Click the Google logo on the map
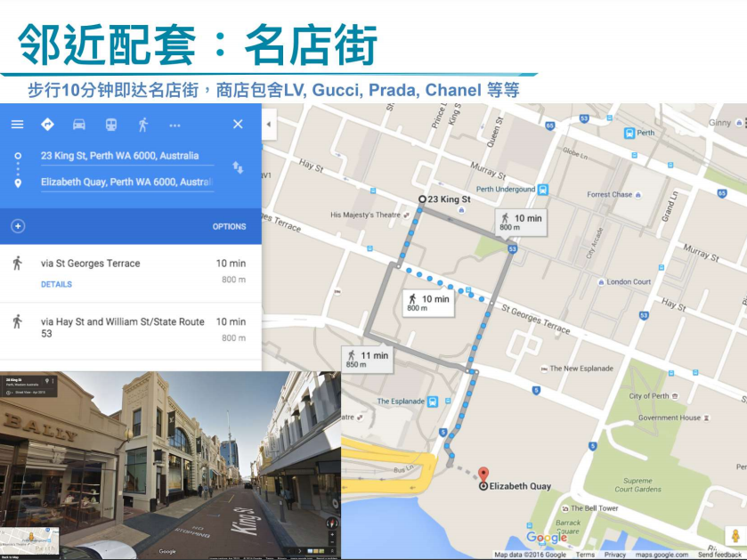The width and height of the screenshot is (747, 560). (547, 538)
